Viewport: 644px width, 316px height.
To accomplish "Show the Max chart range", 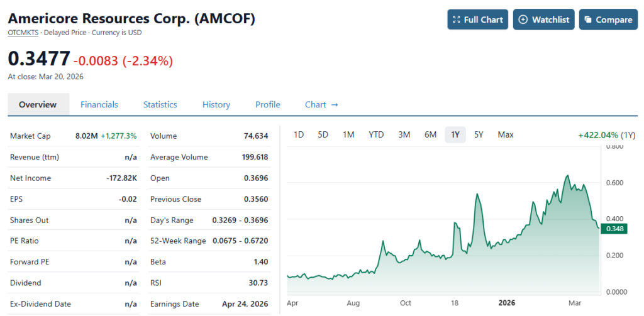I will [506, 134].
